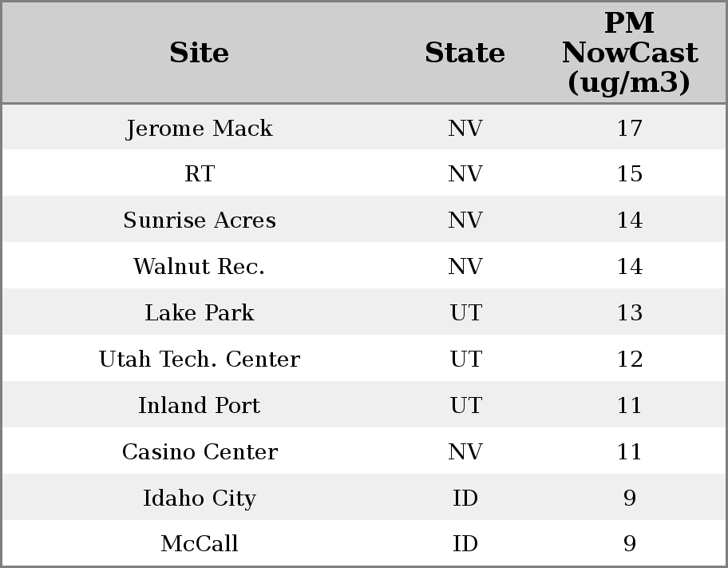
Task: Click the Lake Park value 13
Action: click(x=629, y=313)
